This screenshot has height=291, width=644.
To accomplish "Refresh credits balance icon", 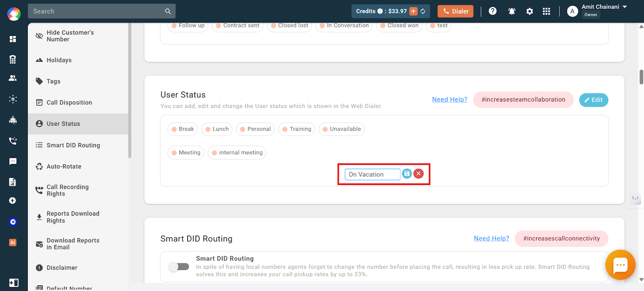I will click(x=423, y=11).
